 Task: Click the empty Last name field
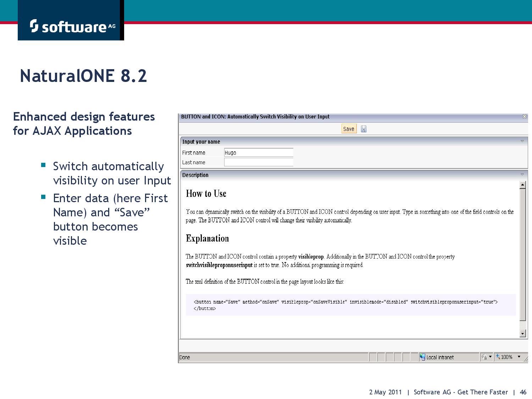tap(259, 162)
